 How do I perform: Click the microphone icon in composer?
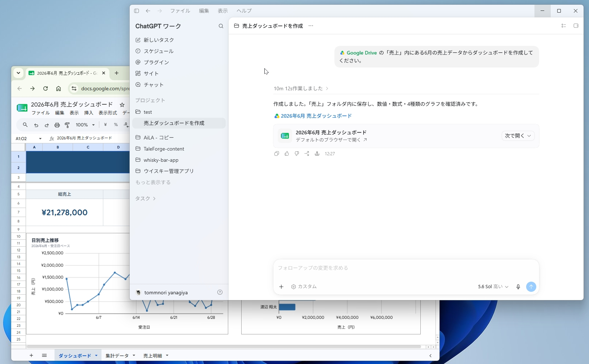(x=518, y=287)
